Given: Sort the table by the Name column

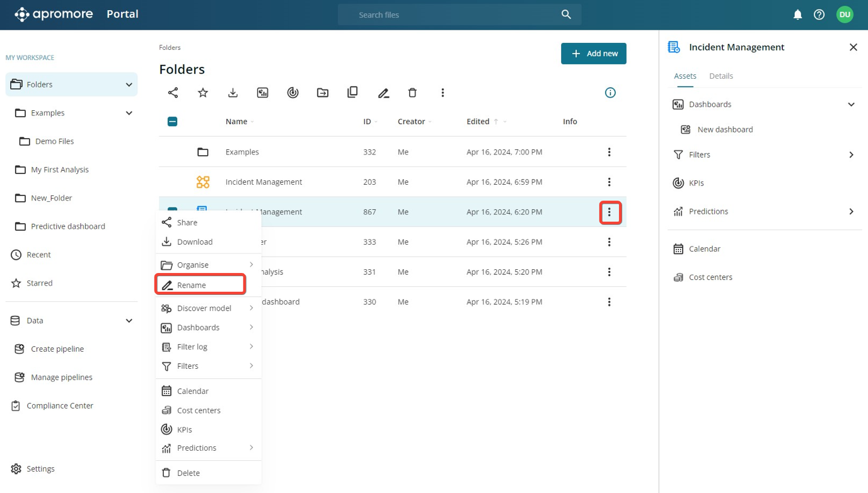Looking at the screenshot, I should tap(236, 122).
